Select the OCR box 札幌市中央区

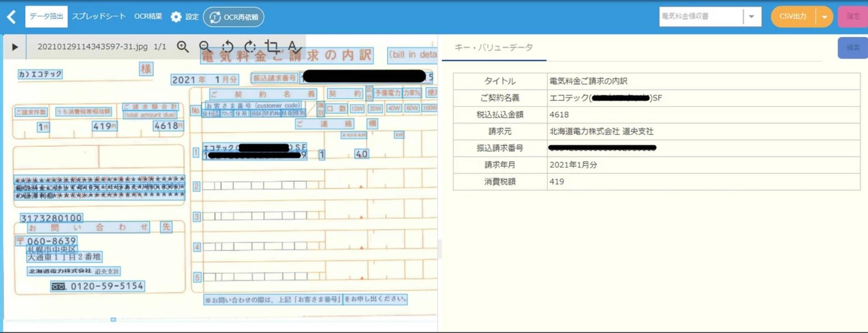point(52,249)
